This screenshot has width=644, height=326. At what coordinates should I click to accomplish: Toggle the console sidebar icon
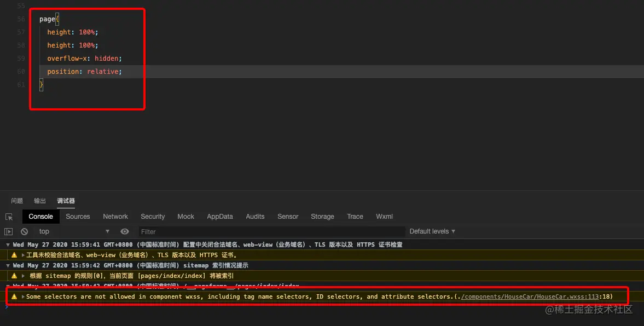point(9,231)
